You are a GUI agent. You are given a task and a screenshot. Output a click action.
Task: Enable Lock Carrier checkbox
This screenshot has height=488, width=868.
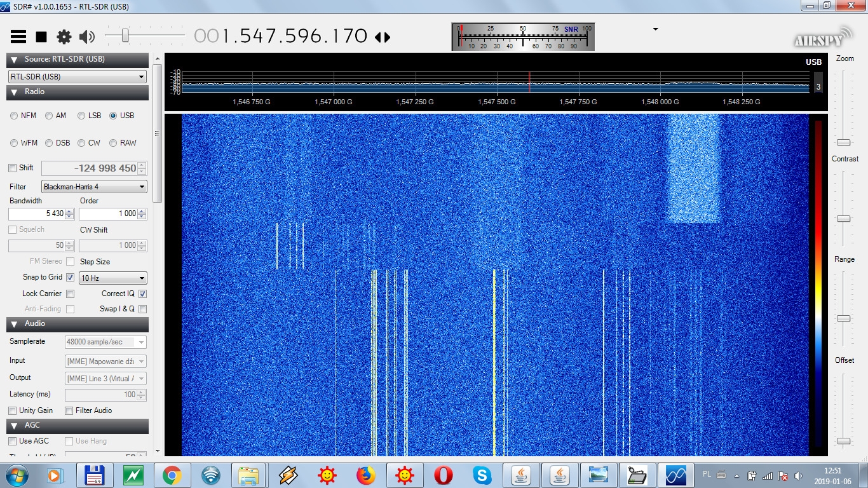tap(71, 294)
